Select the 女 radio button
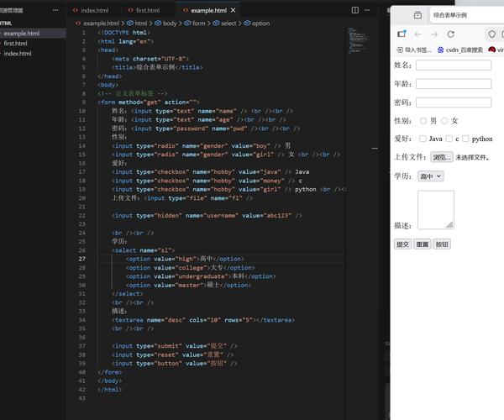The height and width of the screenshot is (420, 504). coord(444,121)
